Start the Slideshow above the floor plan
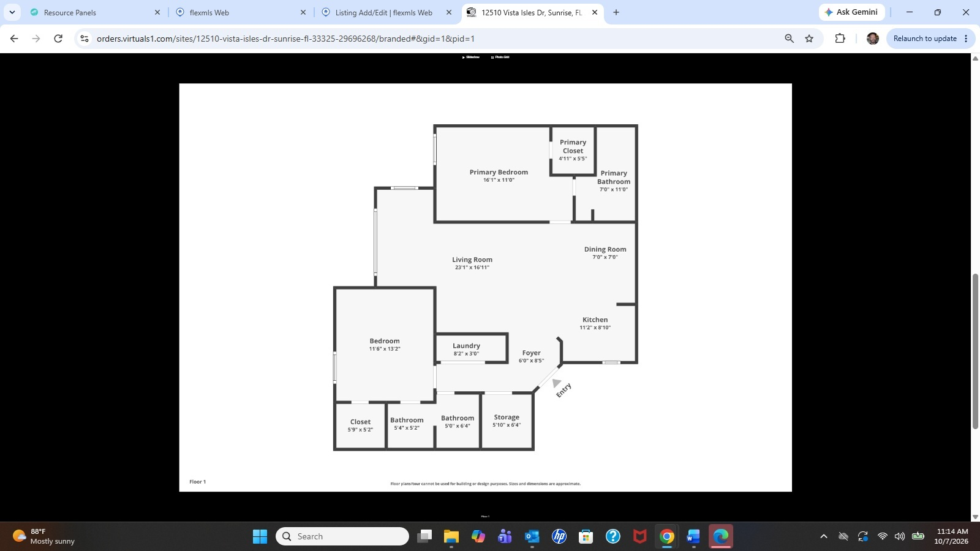Image resolution: width=980 pixels, height=551 pixels. [x=471, y=57]
